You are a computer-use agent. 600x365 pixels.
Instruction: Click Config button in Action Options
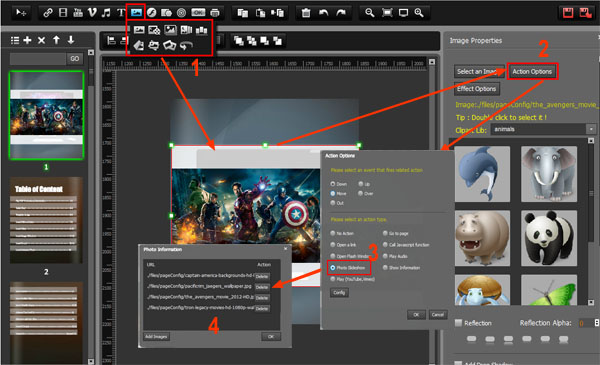pos(339,293)
